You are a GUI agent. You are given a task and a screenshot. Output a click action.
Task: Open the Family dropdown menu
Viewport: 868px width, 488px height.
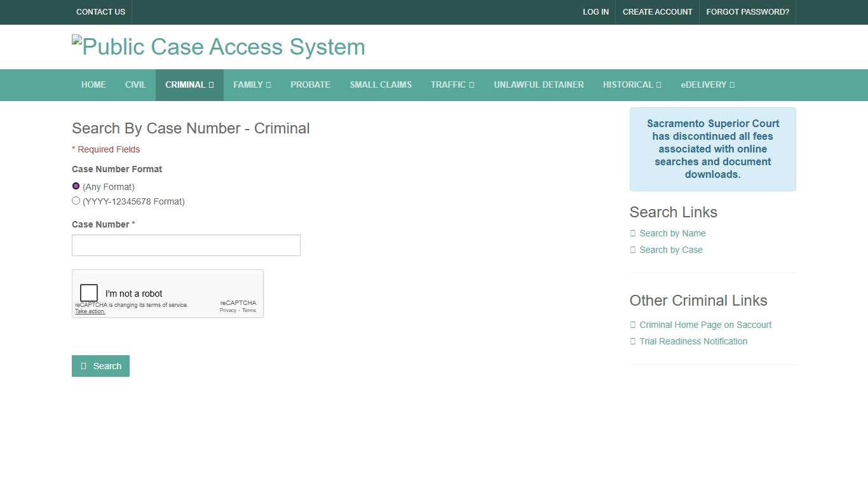pos(252,85)
